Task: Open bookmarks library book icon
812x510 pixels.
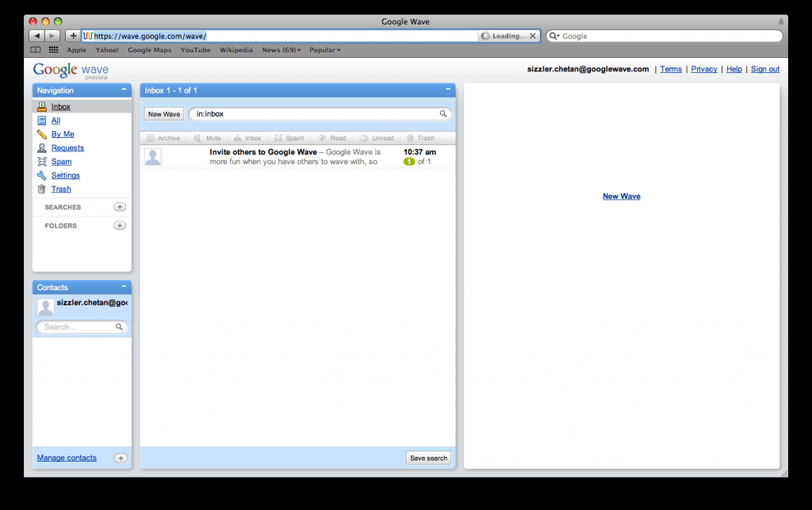Action: coord(35,50)
